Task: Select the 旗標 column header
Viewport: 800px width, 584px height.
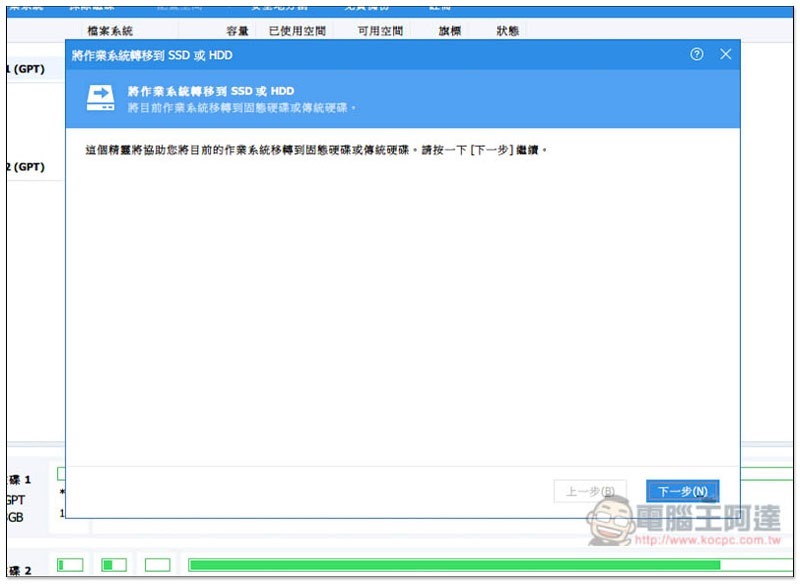Action: point(450,31)
